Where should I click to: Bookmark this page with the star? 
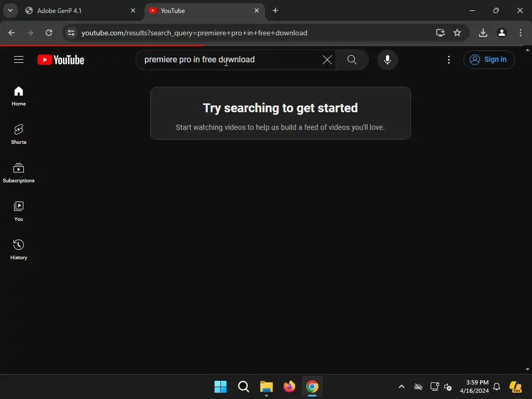[x=457, y=33]
